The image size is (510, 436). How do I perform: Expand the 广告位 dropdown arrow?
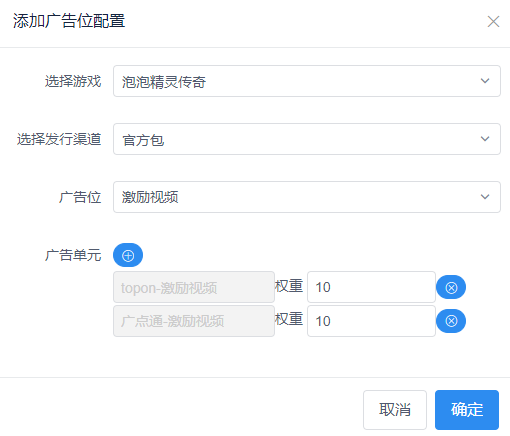[485, 197]
